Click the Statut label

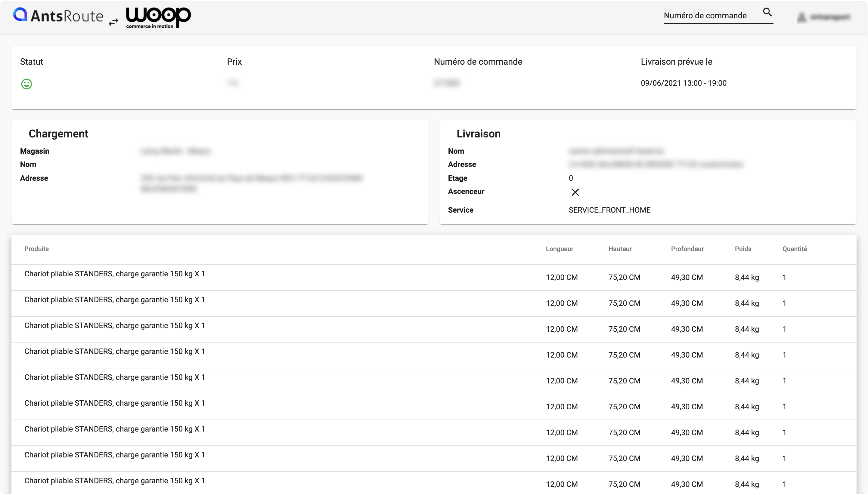(x=32, y=62)
